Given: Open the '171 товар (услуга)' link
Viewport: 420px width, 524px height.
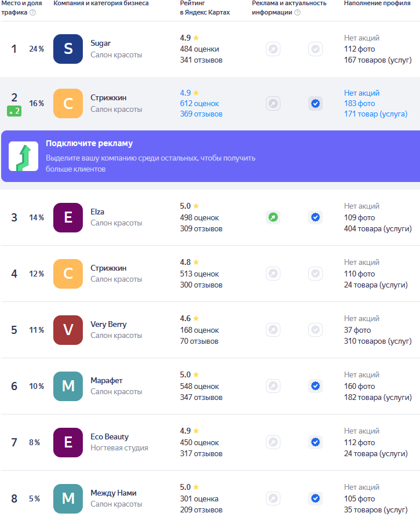Looking at the screenshot, I should 375,114.
